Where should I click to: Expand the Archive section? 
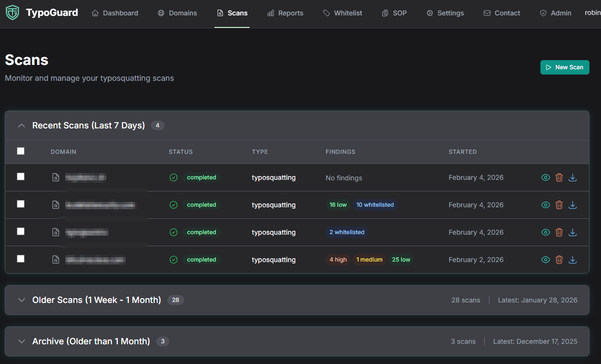point(21,341)
